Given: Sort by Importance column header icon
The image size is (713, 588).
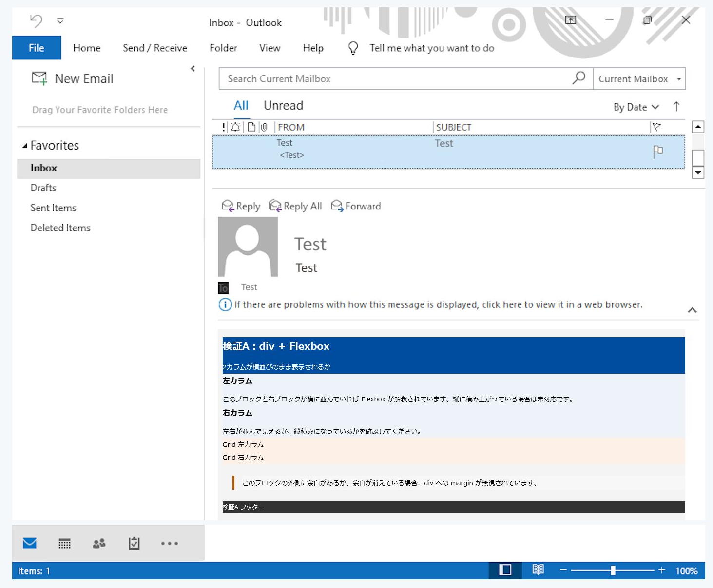Looking at the screenshot, I should click(x=224, y=127).
